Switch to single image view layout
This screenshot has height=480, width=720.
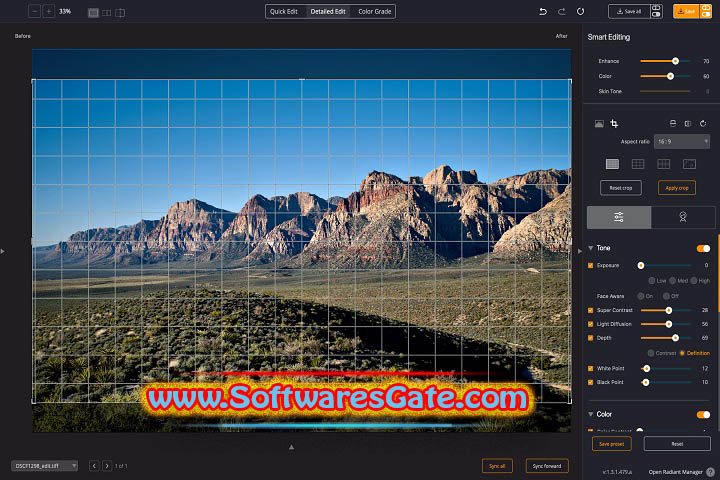[x=93, y=13]
